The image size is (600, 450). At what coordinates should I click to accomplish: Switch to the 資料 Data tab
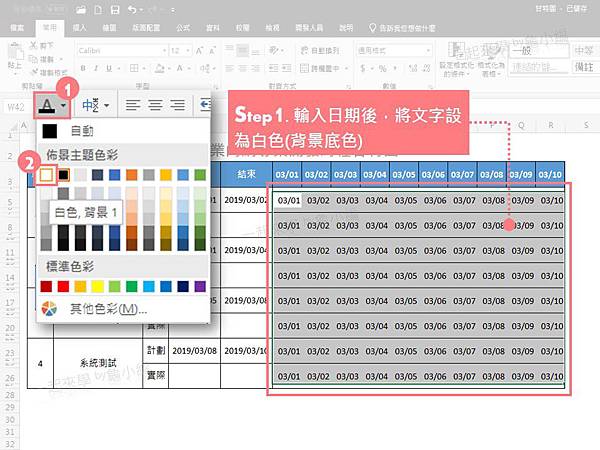213,28
